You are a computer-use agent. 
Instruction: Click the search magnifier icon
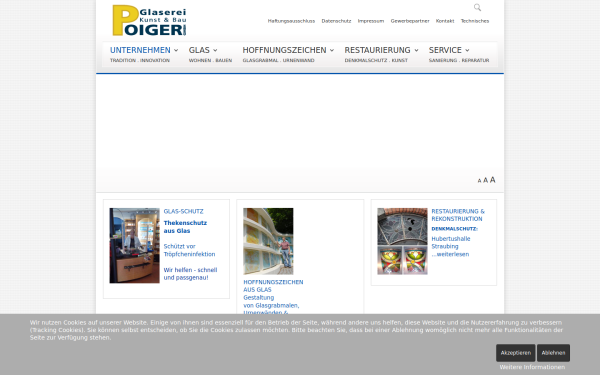477,7
